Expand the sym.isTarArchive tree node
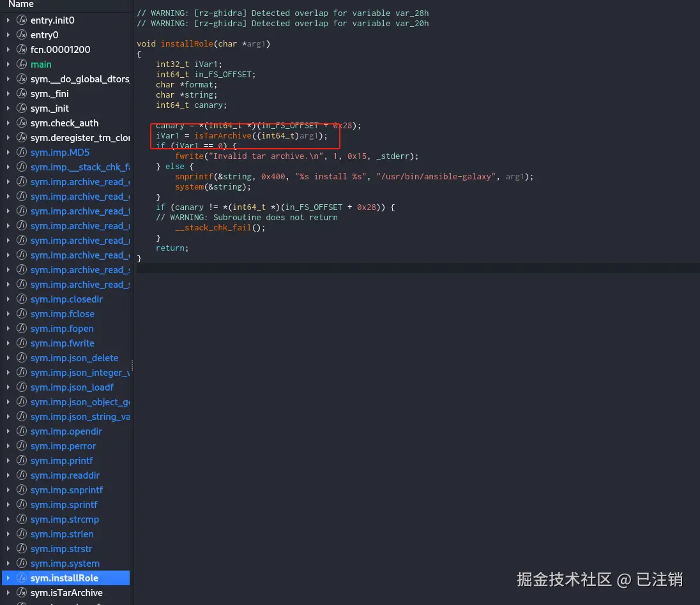Viewport: 700px width, 605px height. [x=8, y=592]
